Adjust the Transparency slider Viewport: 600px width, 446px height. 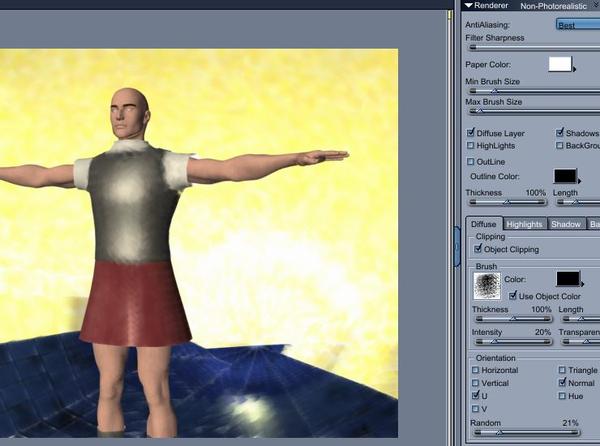pyautogui.click(x=582, y=342)
